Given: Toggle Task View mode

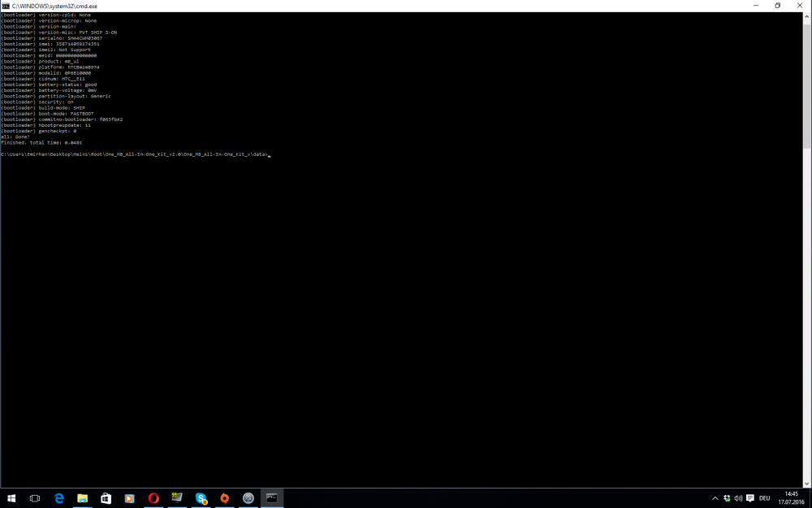Looking at the screenshot, I should point(34,498).
